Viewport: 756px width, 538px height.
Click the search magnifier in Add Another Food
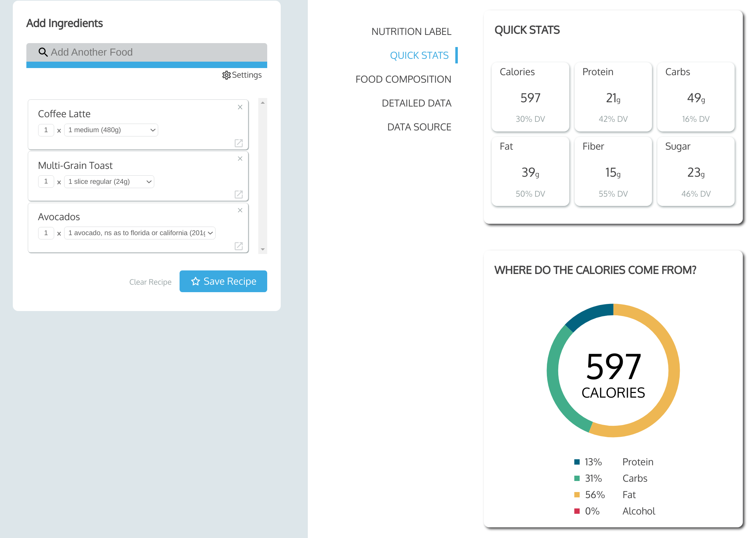(43, 52)
